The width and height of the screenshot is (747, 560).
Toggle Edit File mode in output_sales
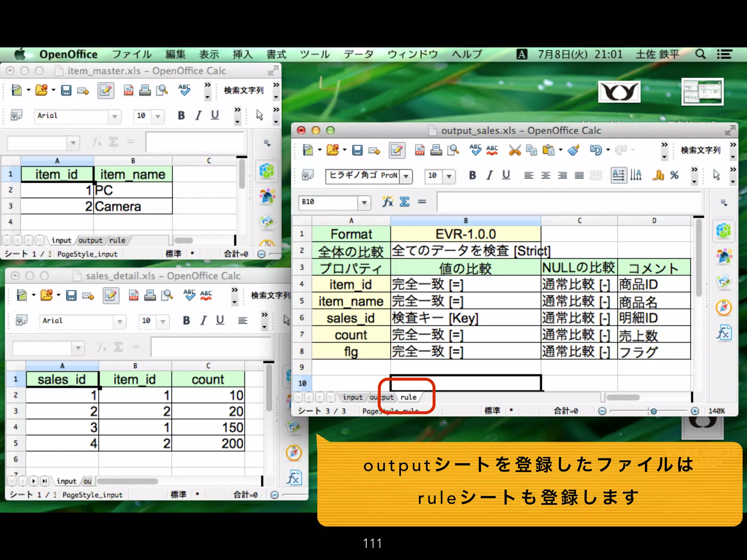coord(397,150)
